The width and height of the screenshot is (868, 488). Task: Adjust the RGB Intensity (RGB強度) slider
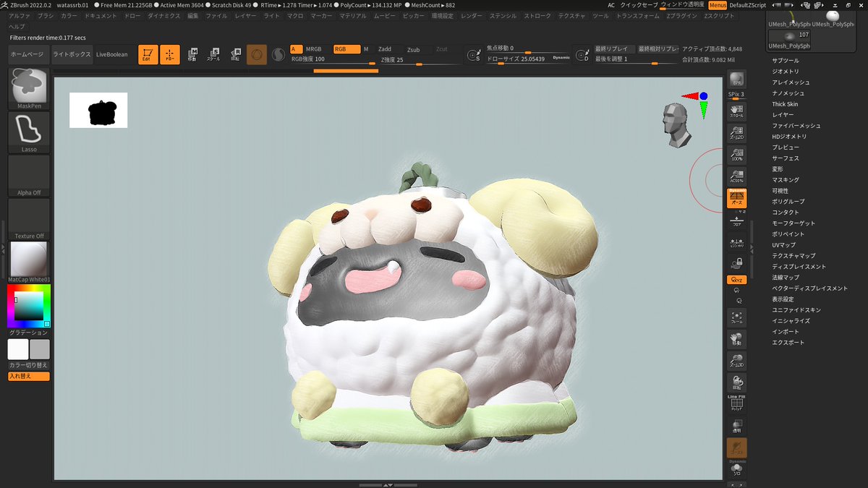pos(333,59)
